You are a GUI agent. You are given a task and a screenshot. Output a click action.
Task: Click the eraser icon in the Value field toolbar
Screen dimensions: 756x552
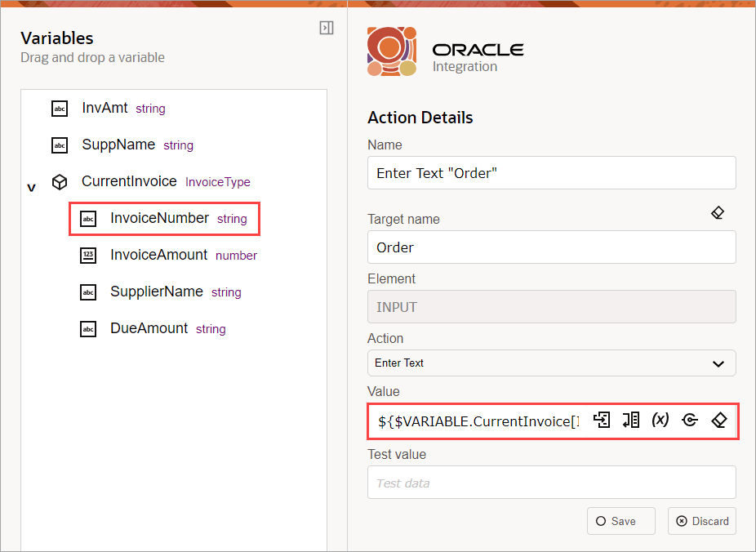pyautogui.click(x=719, y=420)
